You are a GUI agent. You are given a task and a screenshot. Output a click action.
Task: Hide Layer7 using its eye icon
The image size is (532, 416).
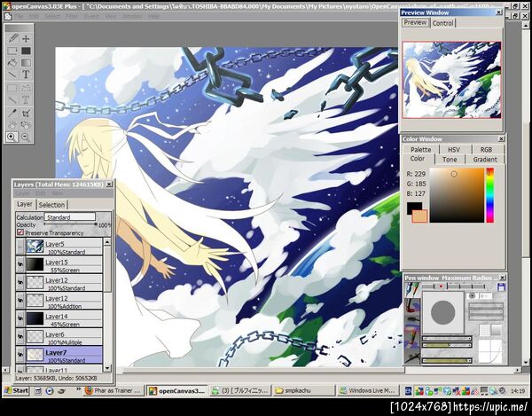[x=20, y=355]
